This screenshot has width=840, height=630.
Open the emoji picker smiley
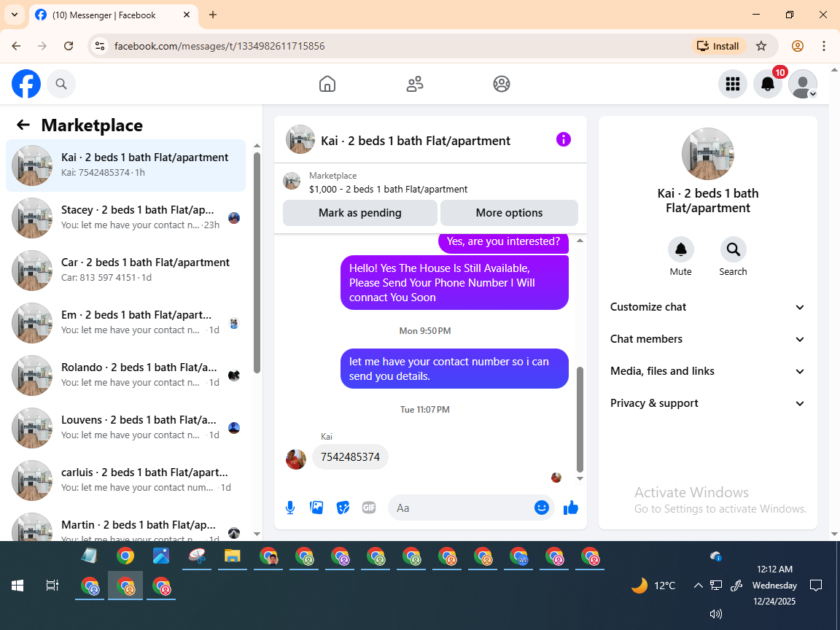(x=542, y=507)
